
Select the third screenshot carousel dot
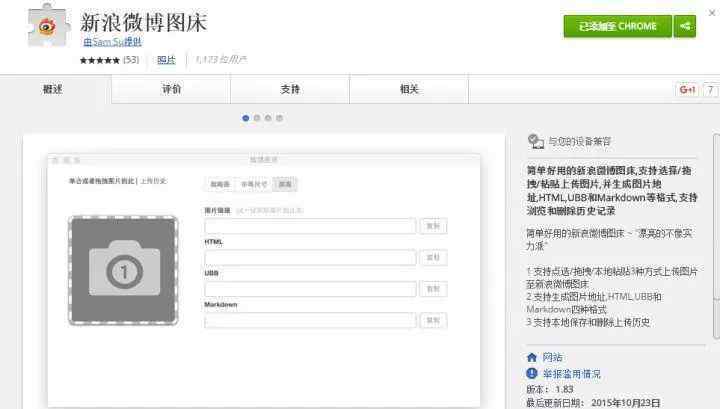[268, 118]
